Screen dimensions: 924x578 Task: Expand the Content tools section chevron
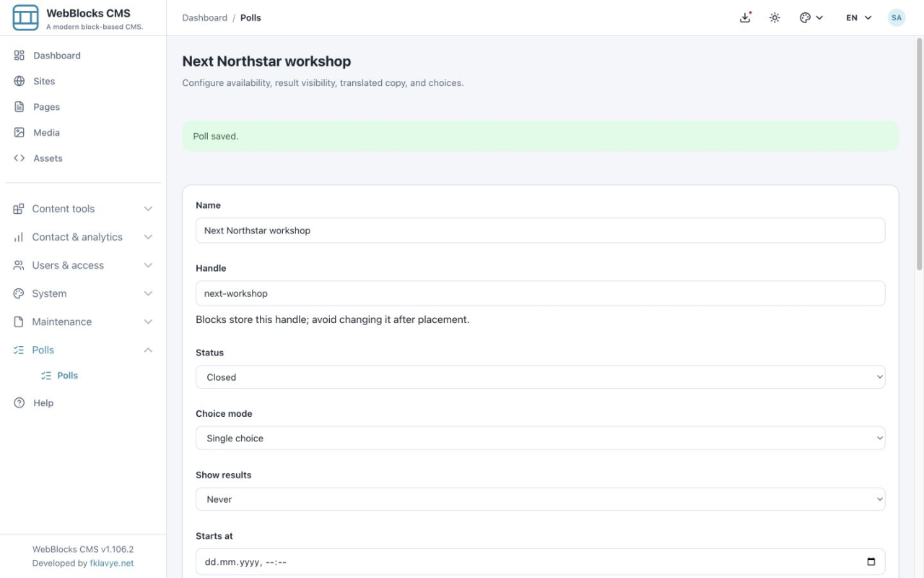[x=148, y=209]
